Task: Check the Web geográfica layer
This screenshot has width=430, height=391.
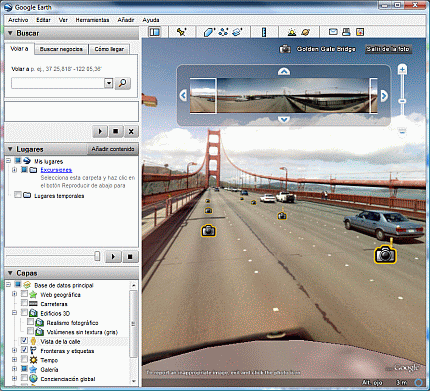Action: pos(24,294)
